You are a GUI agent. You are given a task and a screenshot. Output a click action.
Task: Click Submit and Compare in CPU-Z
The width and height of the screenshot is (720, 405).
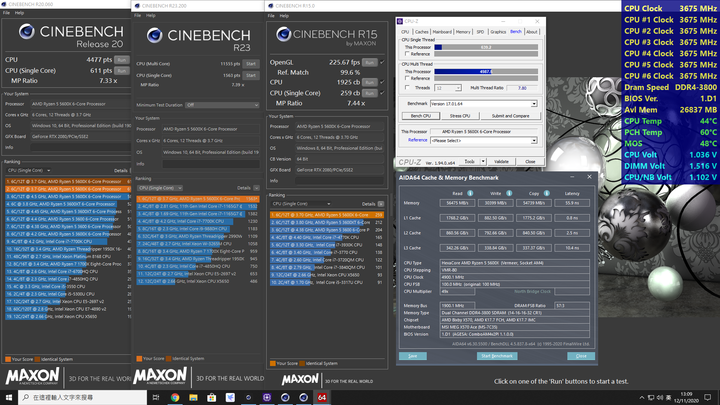[x=510, y=116]
